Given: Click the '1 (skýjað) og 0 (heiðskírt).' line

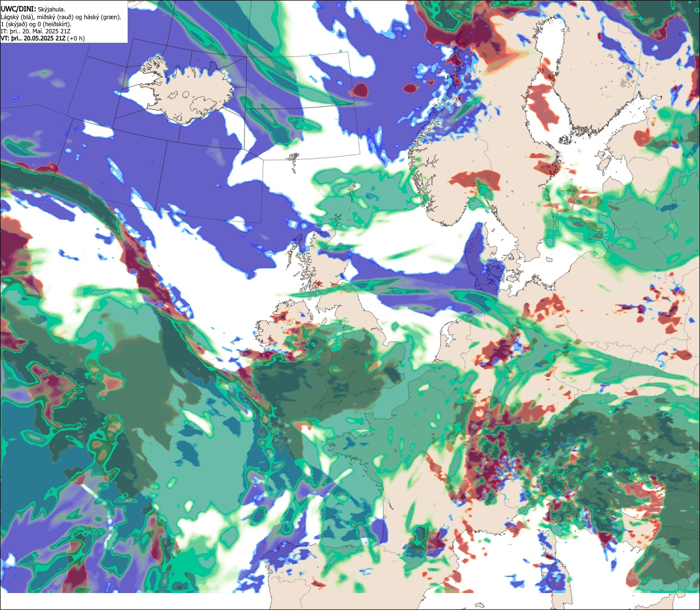Looking at the screenshot, I should click(x=36, y=24).
